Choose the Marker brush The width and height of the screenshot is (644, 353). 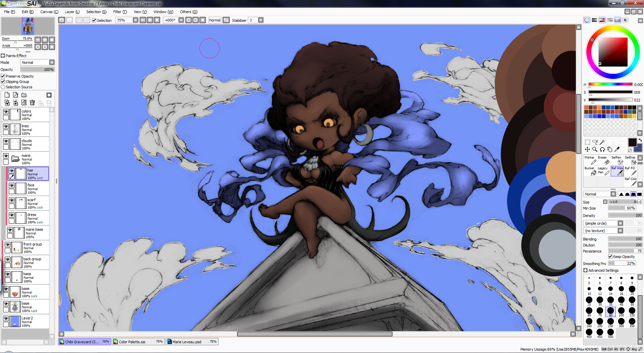coord(590,160)
